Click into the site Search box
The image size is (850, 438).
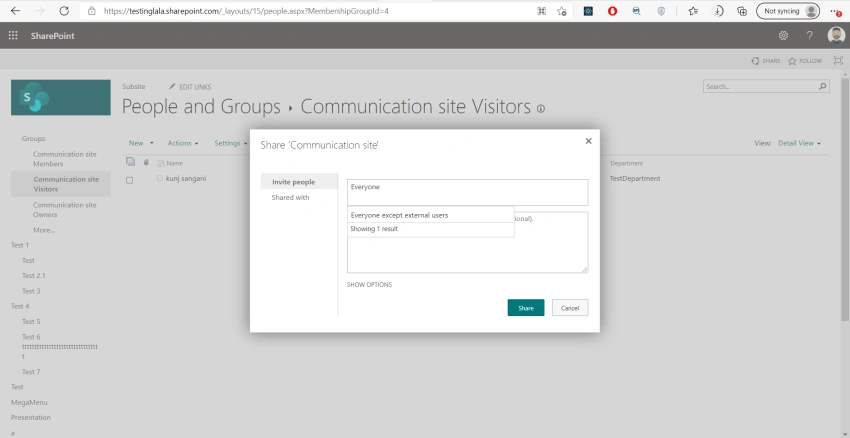tap(760, 86)
